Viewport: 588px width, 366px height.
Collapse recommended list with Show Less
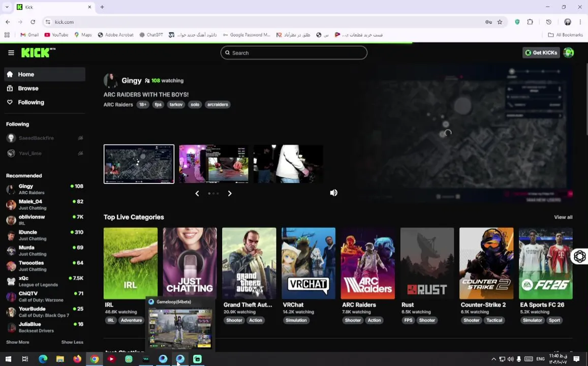[72, 342]
